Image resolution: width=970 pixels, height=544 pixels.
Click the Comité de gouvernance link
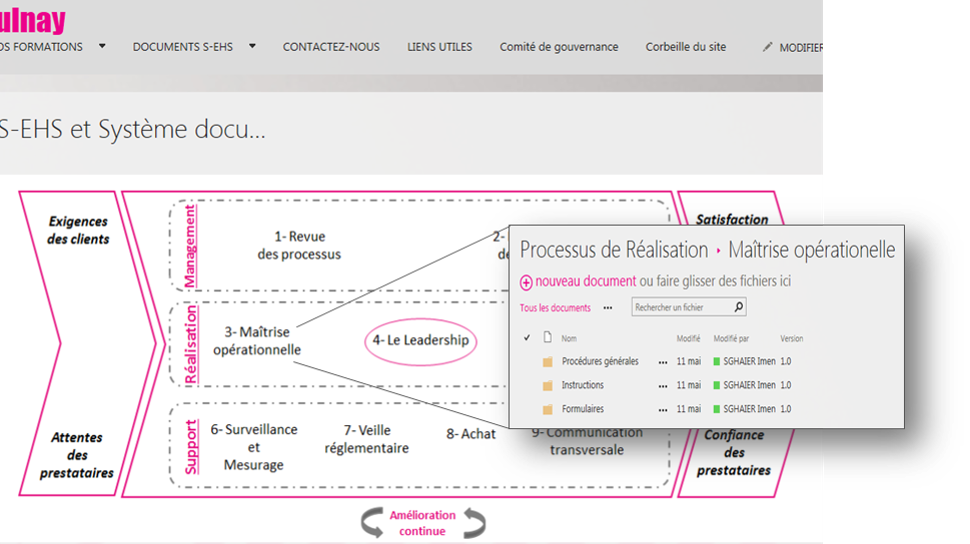(x=559, y=47)
